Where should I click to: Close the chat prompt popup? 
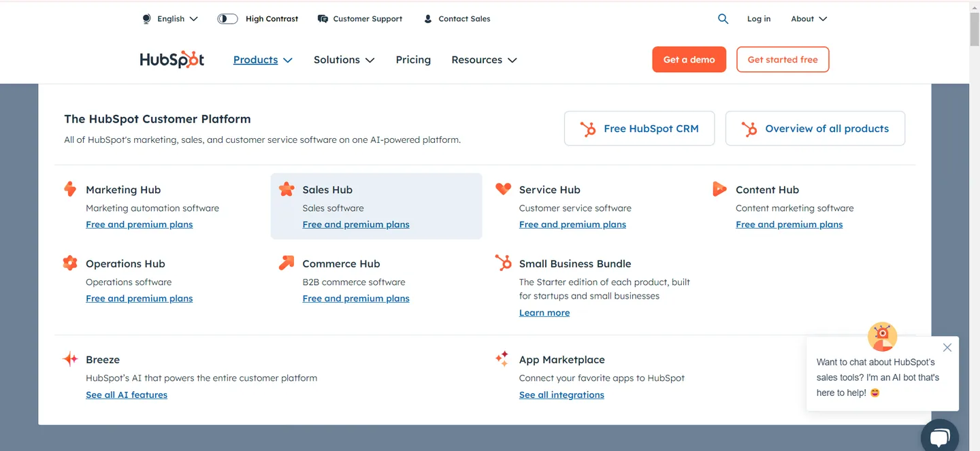[947, 348]
